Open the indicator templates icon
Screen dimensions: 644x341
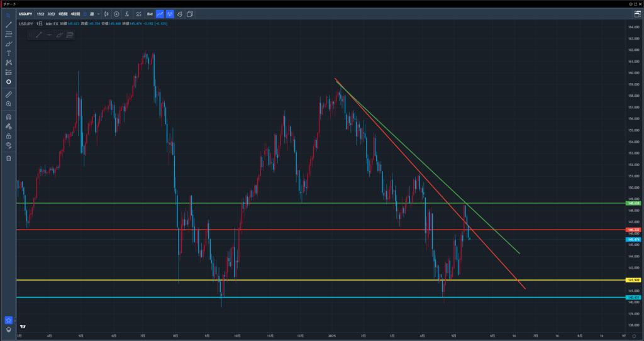(139, 14)
